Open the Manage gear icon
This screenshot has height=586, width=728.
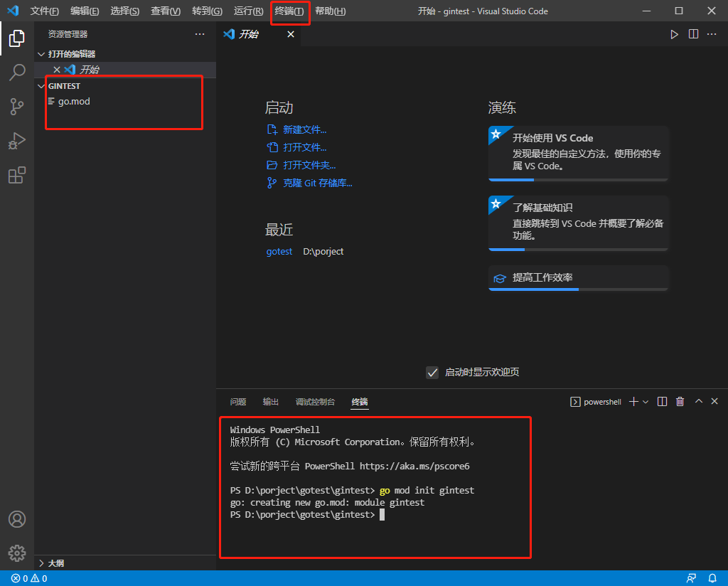pyautogui.click(x=17, y=553)
